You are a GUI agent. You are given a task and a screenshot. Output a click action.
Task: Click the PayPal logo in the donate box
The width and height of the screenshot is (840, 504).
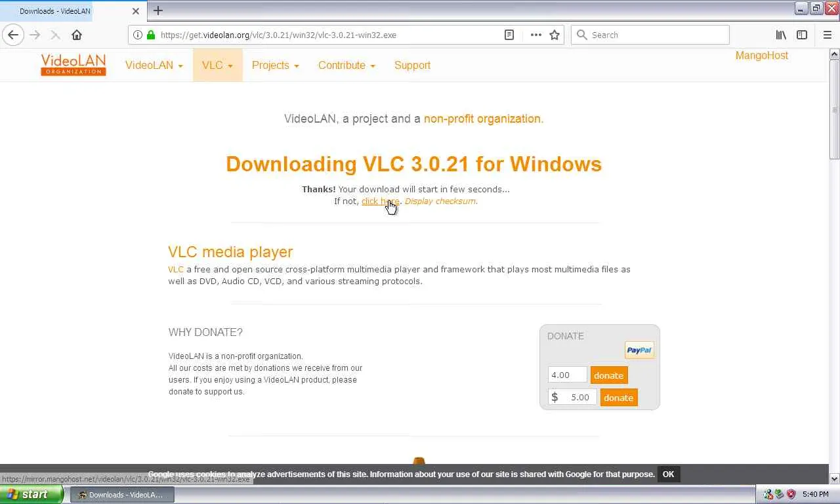click(x=639, y=350)
